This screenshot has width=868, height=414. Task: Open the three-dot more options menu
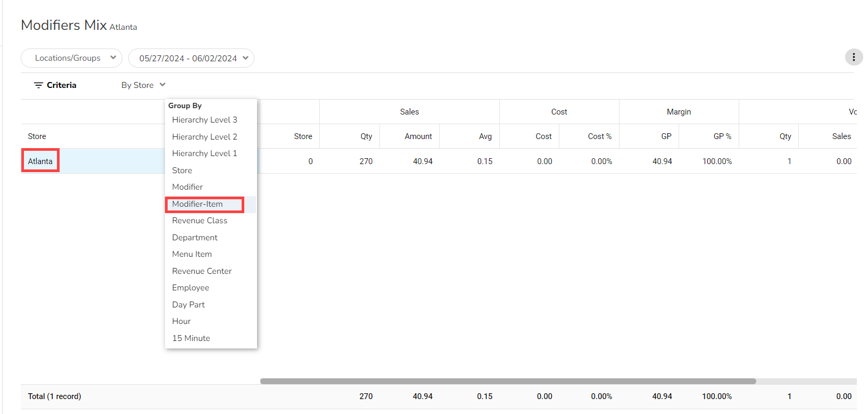[x=854, y=57]
